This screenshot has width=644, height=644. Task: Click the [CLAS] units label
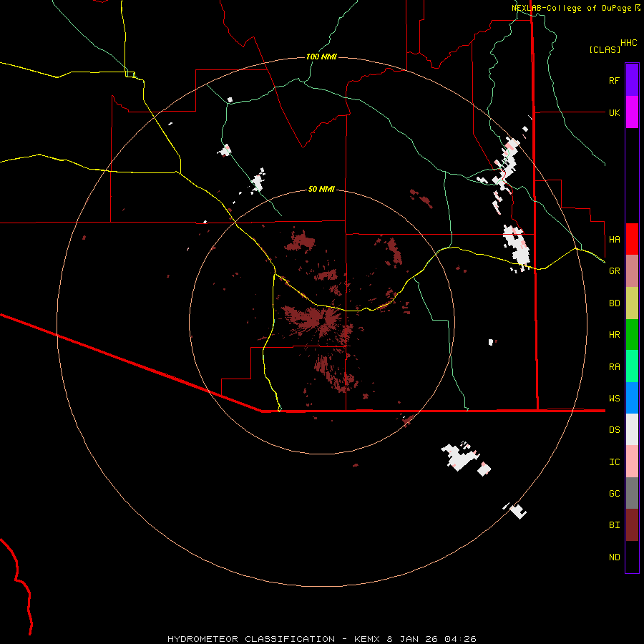pos(605,49)
